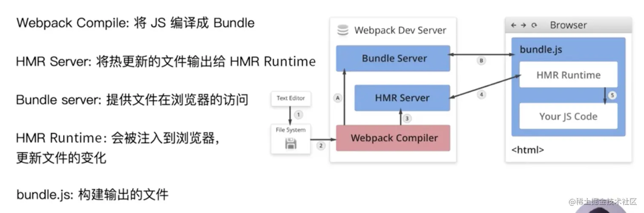The height and width of the screenshot is (213, 644).
Task: Click the Text Editor box
Action: (x=291, y=98)
